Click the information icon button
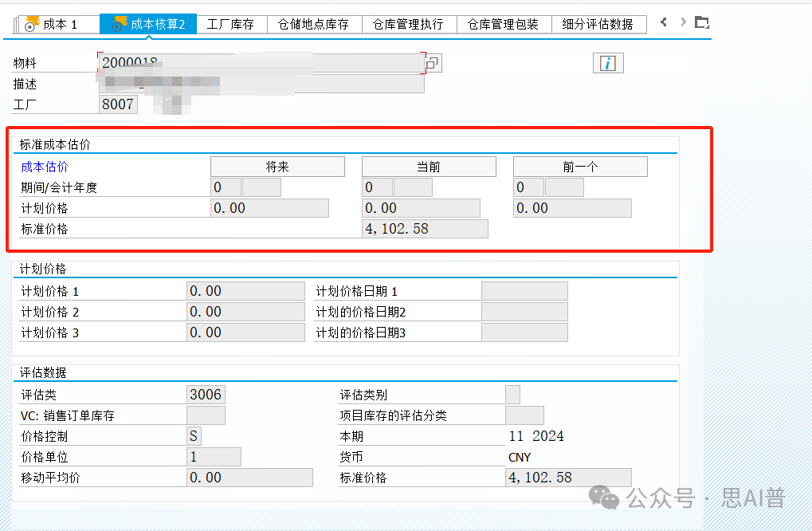This screenshot has height=531, width=812. (608, 64)
